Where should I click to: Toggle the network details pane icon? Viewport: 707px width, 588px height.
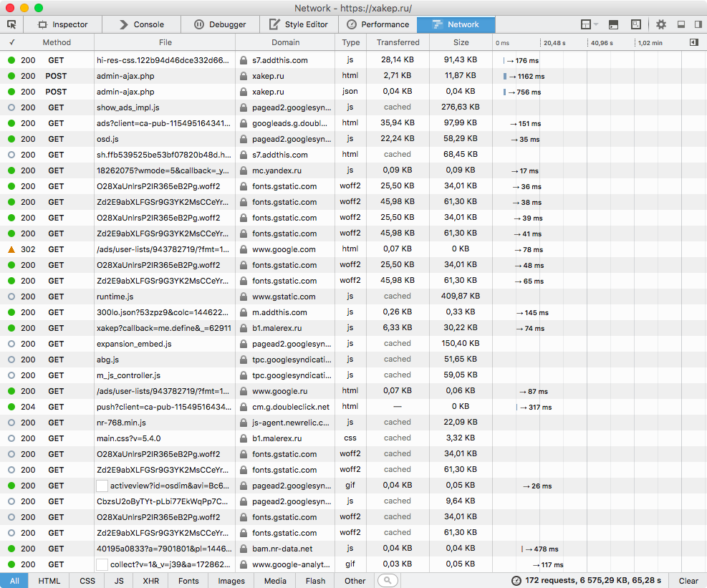tap(694, 42)
